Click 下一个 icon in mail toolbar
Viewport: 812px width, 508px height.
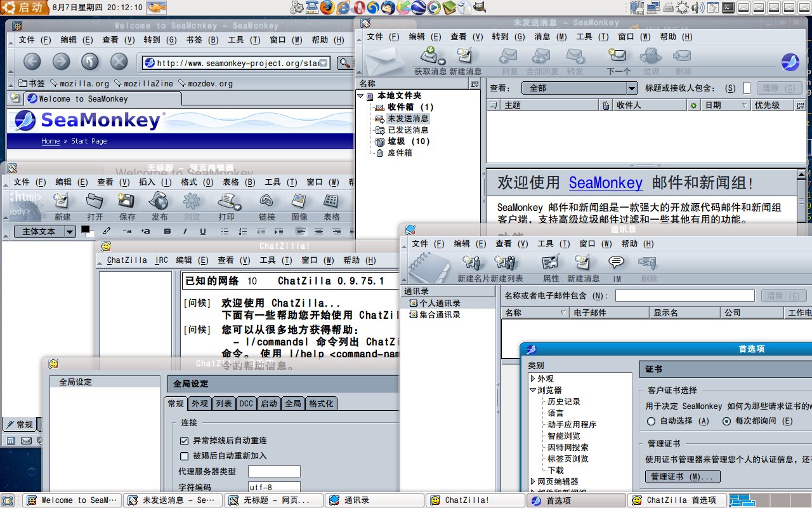coord(618,56)
